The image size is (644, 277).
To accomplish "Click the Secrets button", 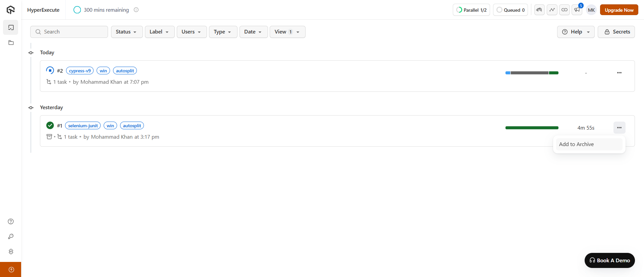I will pos(616,32).
